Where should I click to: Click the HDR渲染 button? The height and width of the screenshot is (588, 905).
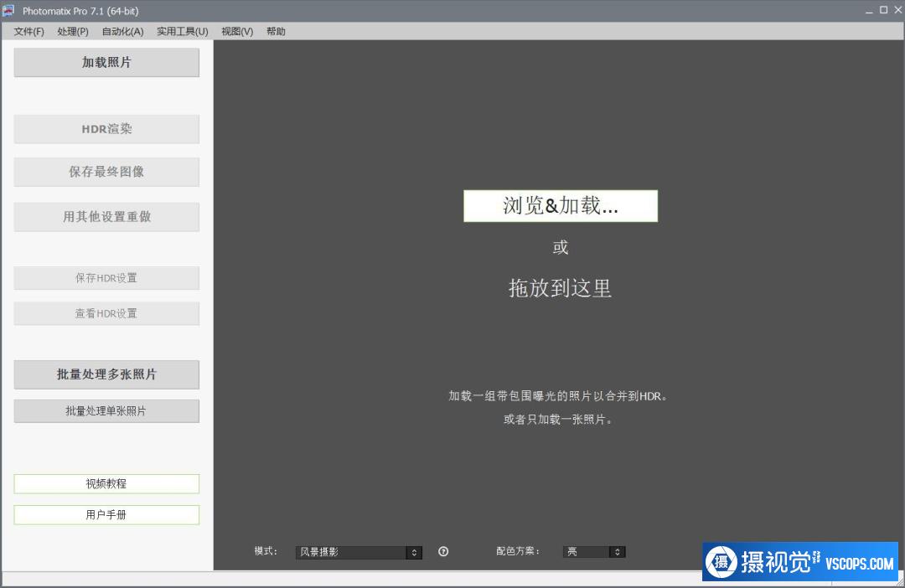click(106, 129)
